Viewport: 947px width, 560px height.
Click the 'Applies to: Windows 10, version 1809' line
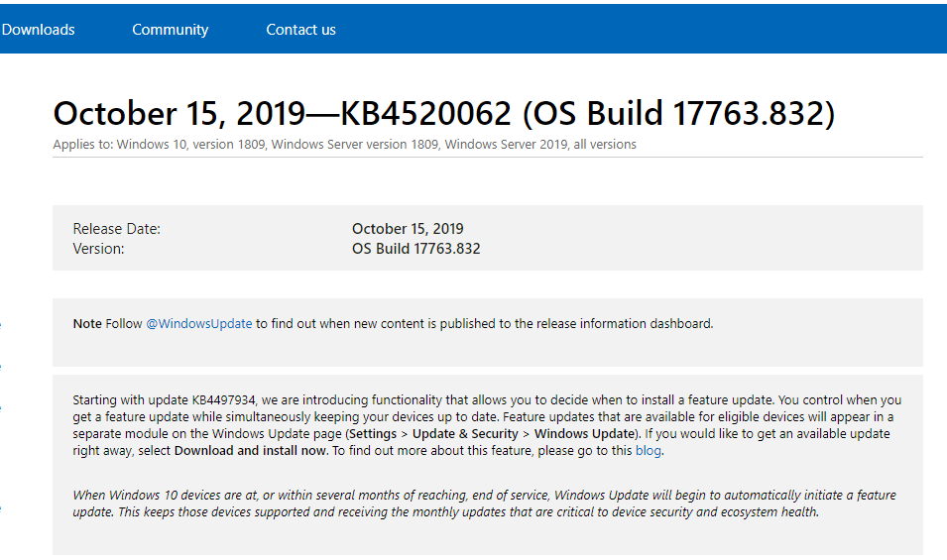[x=344, y=145]
